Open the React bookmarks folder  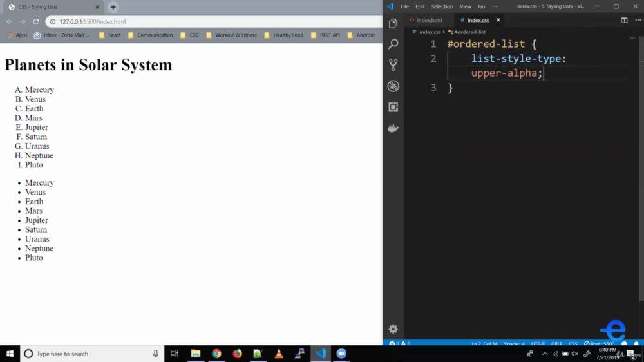pyautogui.click(x=110, y=35)
